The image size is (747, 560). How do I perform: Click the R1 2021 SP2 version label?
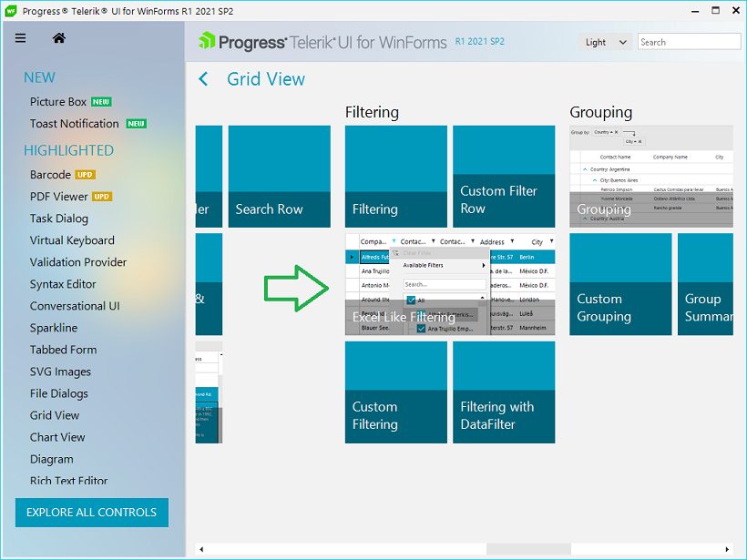click(x=480, y=41)
